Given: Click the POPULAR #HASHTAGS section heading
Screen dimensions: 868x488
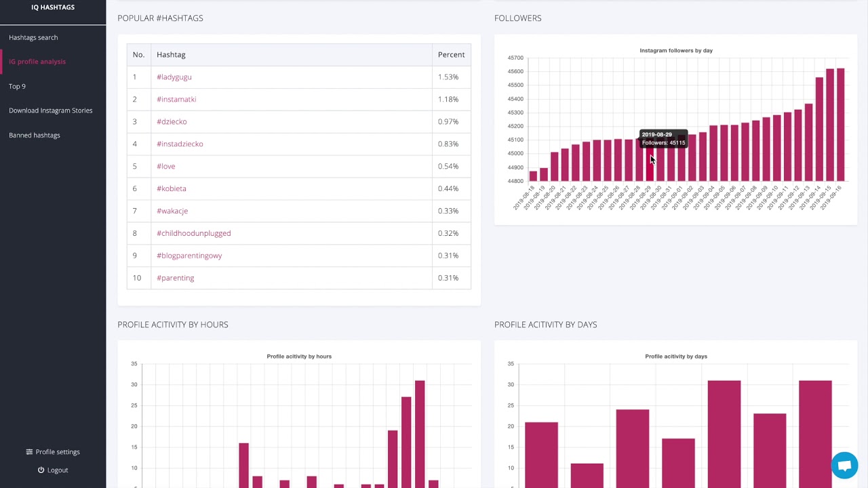Looking at the screenshot, I should 160,18.
